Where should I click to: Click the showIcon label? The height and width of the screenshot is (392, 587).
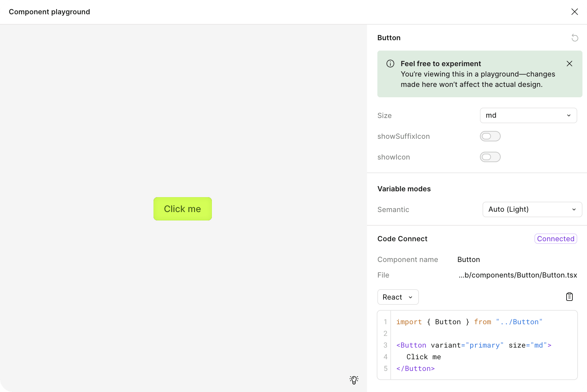coord(394,157)
